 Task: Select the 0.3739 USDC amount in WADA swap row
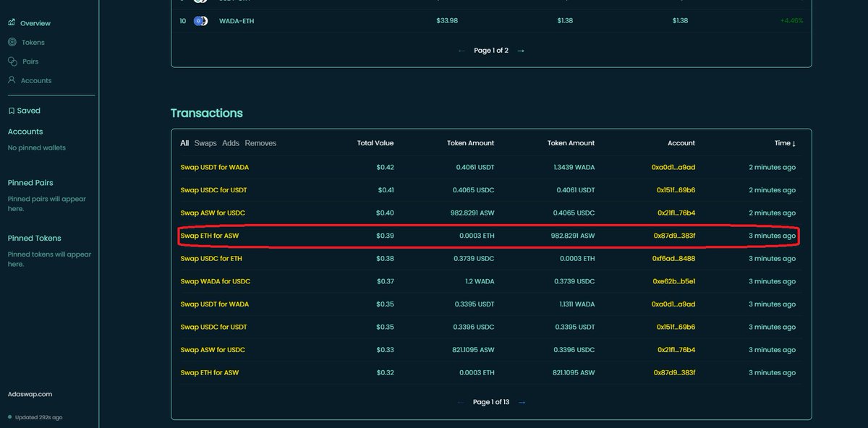[573, 281]
